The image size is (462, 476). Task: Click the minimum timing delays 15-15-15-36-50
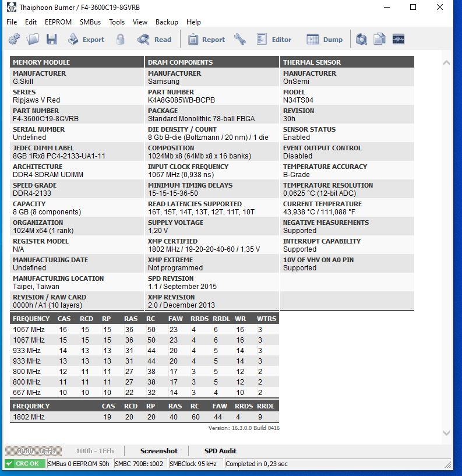click(172, 193)
